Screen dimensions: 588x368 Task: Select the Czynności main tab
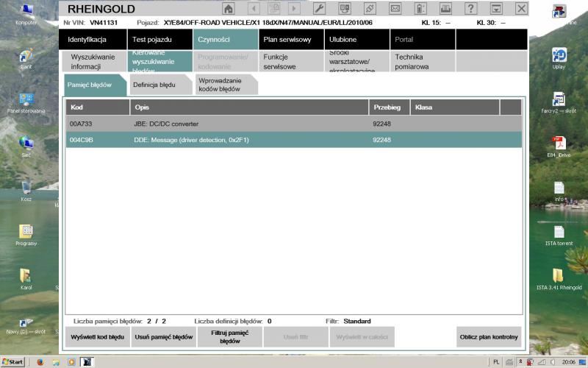pyautogui.click(x=226, y=40)
